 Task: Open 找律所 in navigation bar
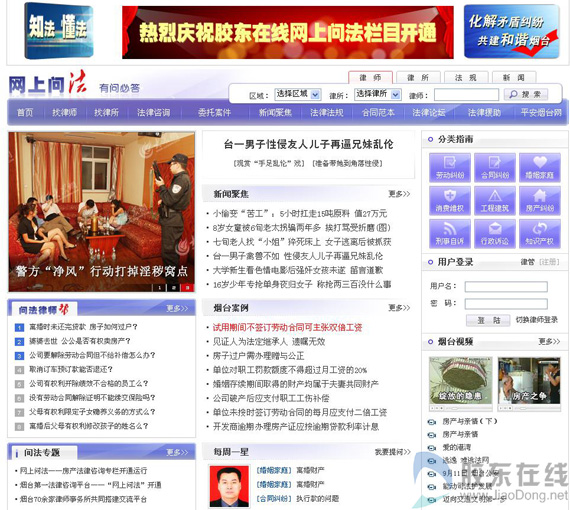coord(107,113)
